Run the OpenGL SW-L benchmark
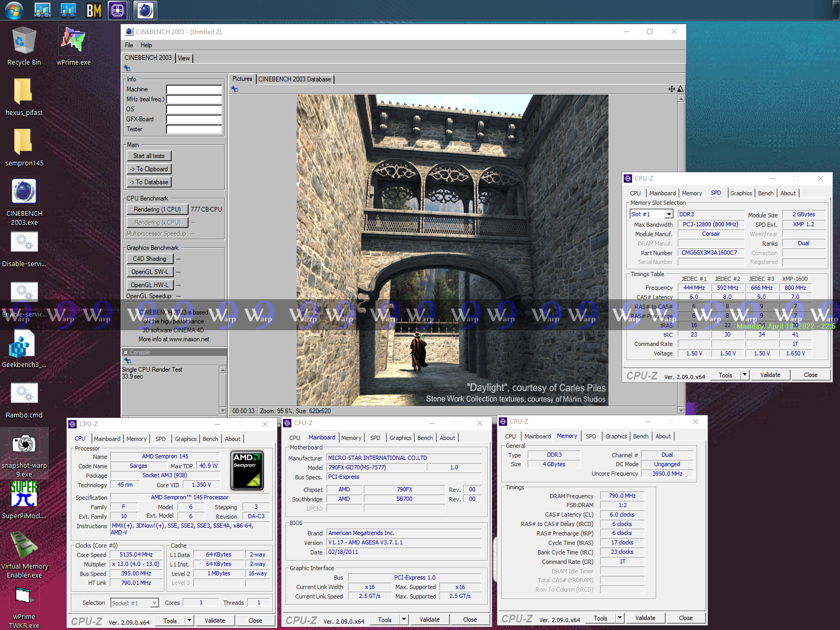This screenshot has width=840, height=630. [x=150, y=272]
